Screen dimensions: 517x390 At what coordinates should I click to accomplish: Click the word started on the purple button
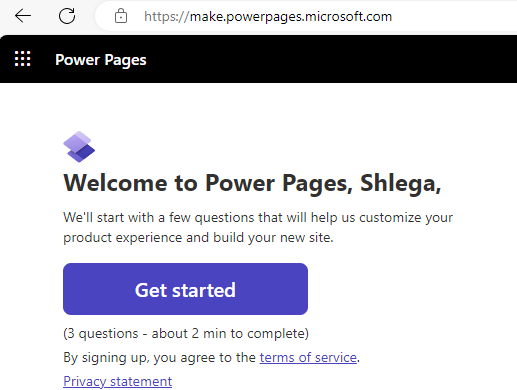pos(204,290)
